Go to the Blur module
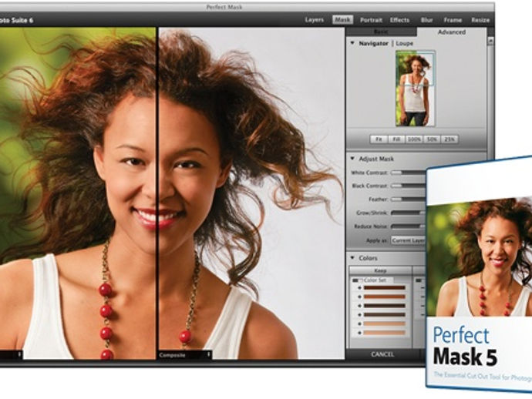The image size is (532, 399). [426, 20]
